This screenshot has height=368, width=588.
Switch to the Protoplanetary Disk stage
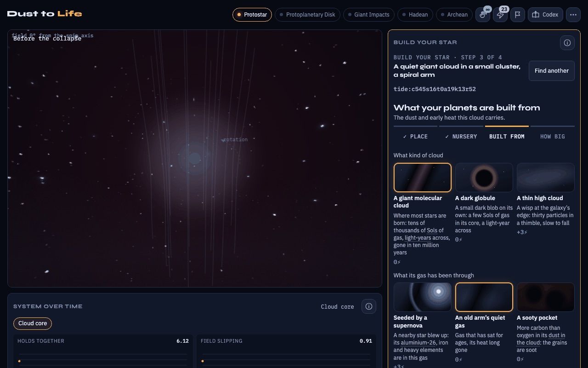(307, 15)
